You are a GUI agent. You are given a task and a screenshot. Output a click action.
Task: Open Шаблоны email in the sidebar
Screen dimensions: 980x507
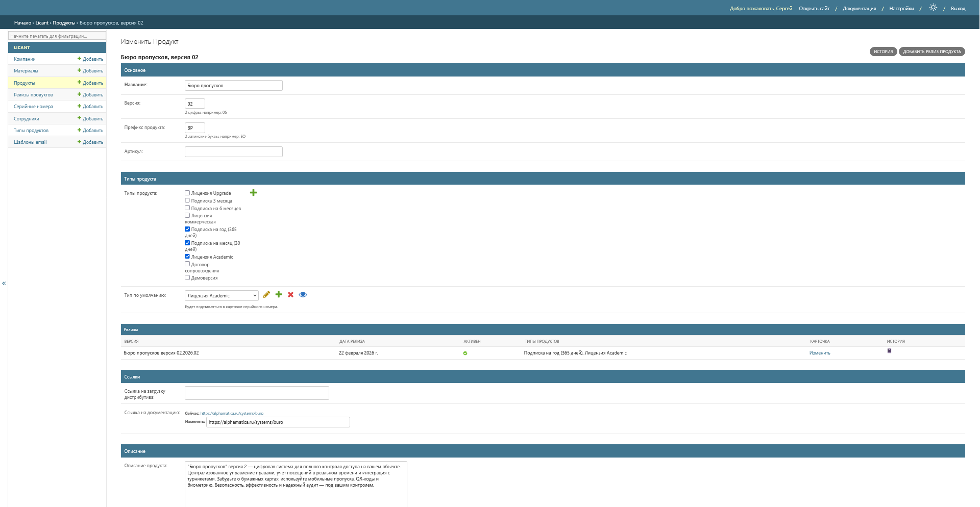30,142
